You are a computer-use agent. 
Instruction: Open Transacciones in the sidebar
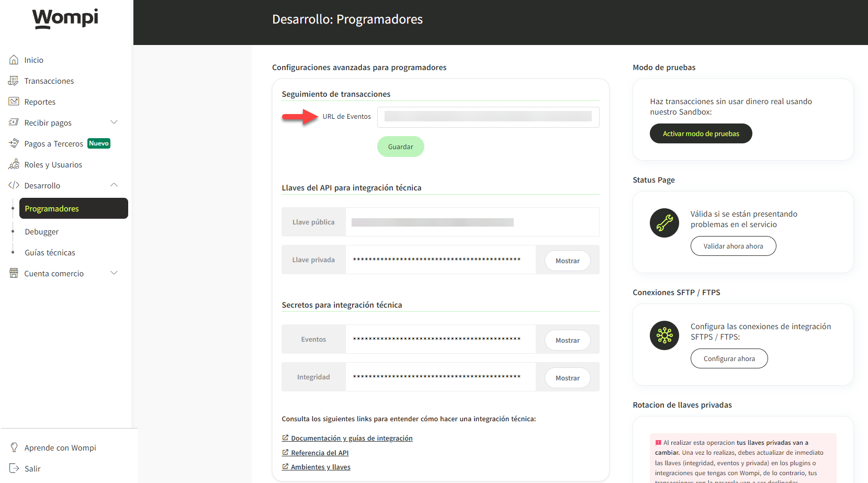[x=49, y=81]
